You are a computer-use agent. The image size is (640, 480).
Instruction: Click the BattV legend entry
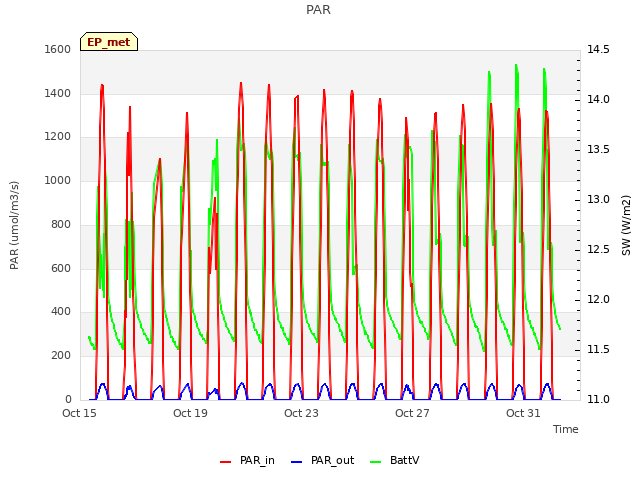click(394, 460)
